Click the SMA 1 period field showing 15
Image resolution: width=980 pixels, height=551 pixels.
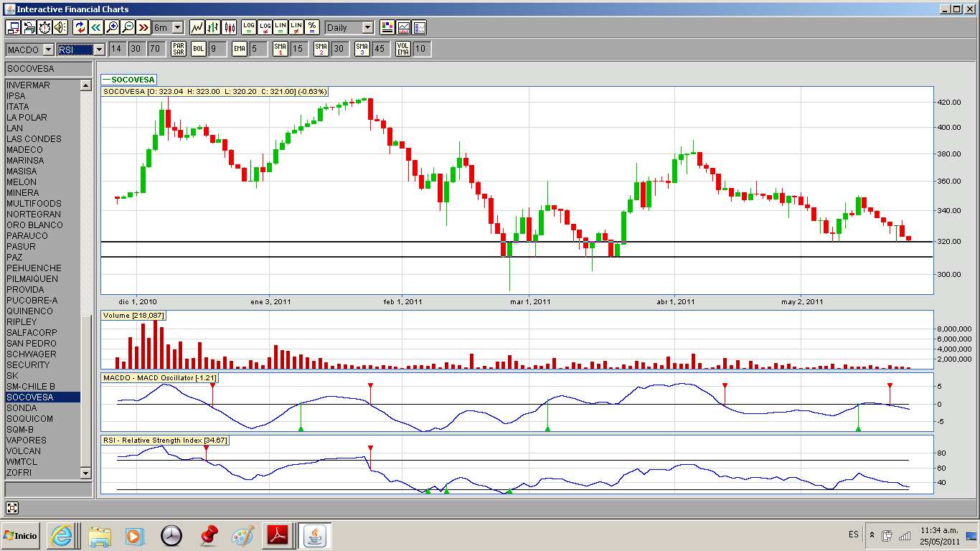point(298,49)
